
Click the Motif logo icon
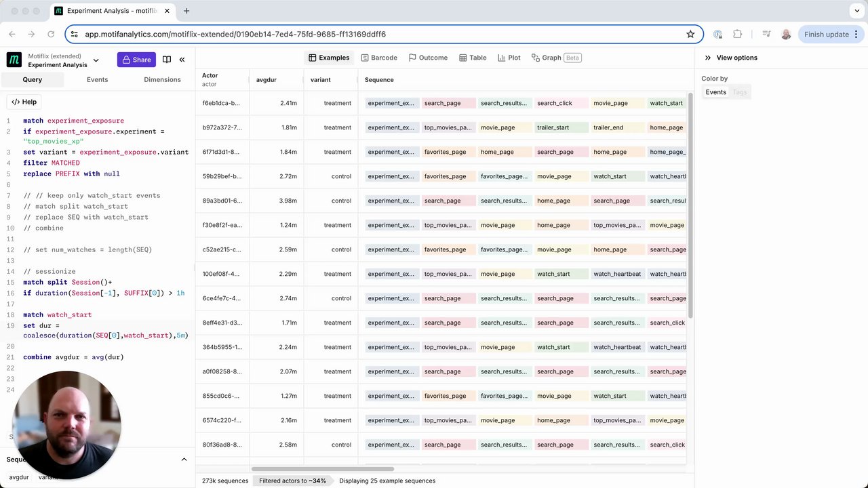[14, 60]
